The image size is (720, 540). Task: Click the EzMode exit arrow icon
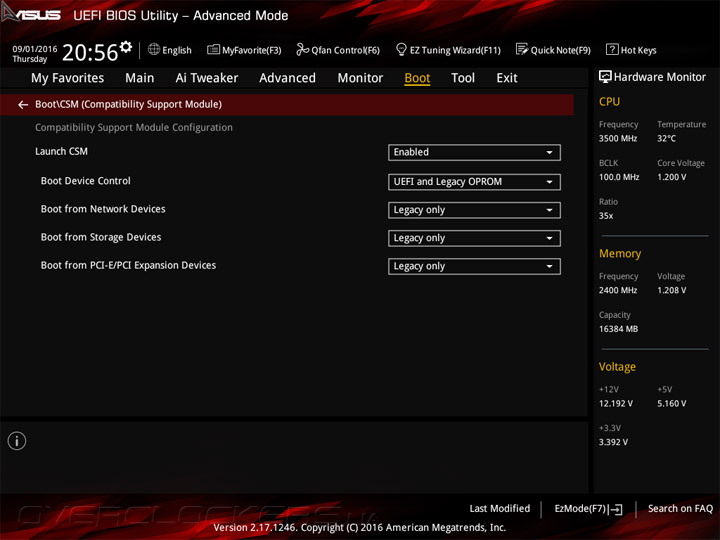pyautogui.click(x=616, y=509)
